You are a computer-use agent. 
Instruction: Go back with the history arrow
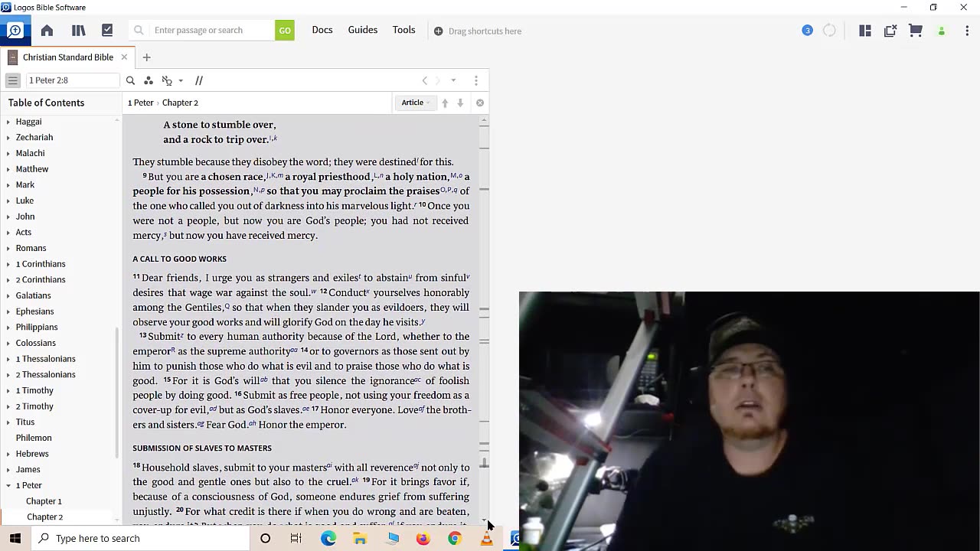pos(425,80)
